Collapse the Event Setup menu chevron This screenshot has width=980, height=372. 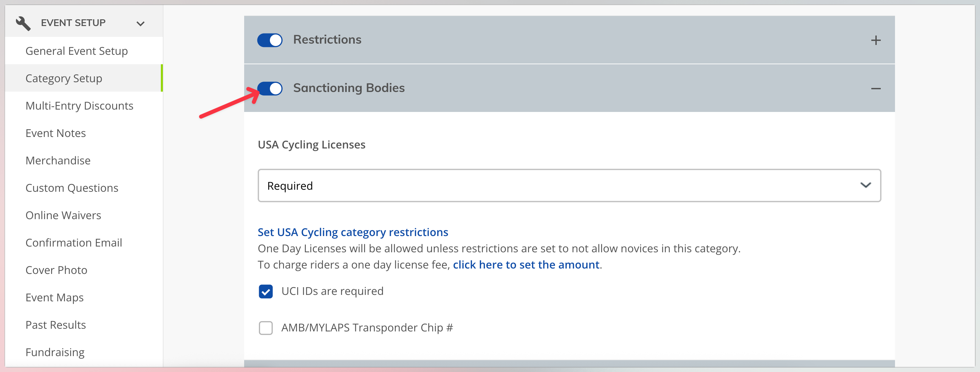[141, 24]
